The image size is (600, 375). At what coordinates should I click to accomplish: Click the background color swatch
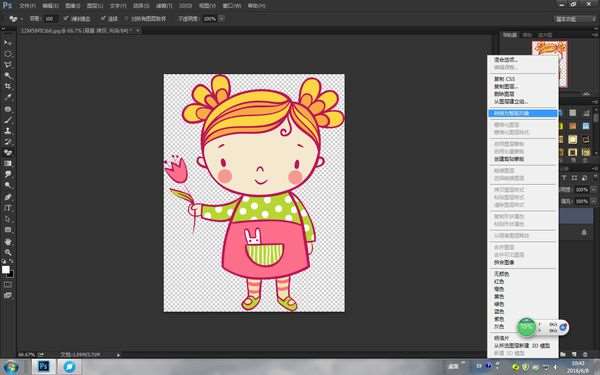[x=10, y=274]
